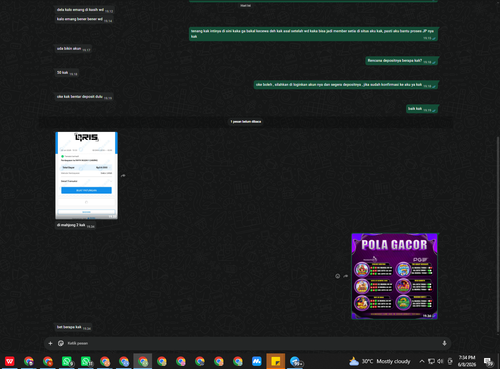Screen dimensions: 500x369
Task: Open Telegram with the 99+ badge
Action: pyautogui.click(x=295, y=361)
